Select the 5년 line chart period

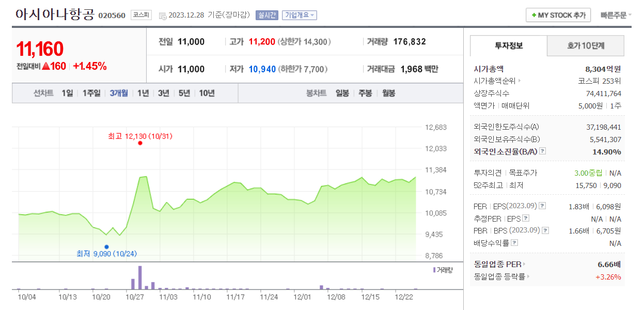tap(184, 93)
